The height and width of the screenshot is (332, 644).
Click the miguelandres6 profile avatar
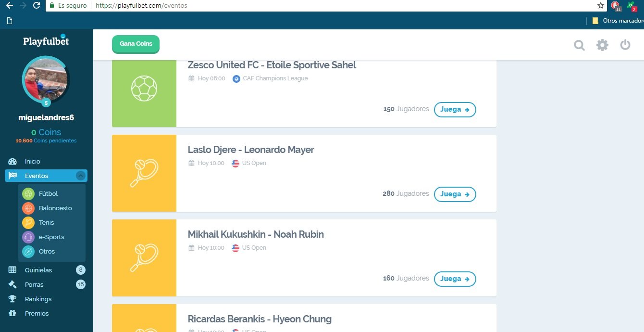(x=46, y=80)
